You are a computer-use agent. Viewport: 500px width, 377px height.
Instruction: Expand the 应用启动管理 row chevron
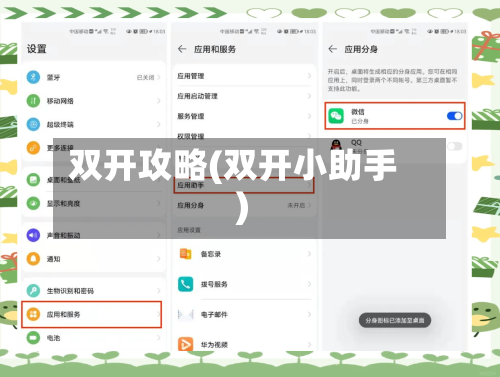309,96
